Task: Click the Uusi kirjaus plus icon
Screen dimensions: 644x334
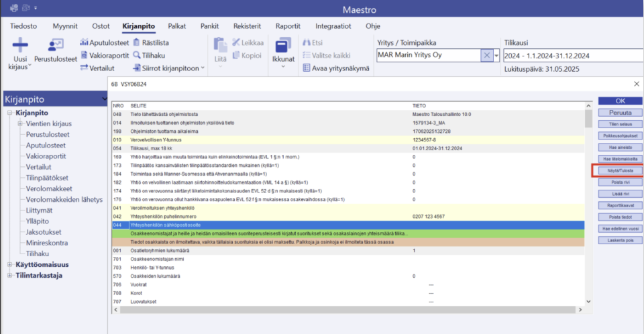Action: 21,46
